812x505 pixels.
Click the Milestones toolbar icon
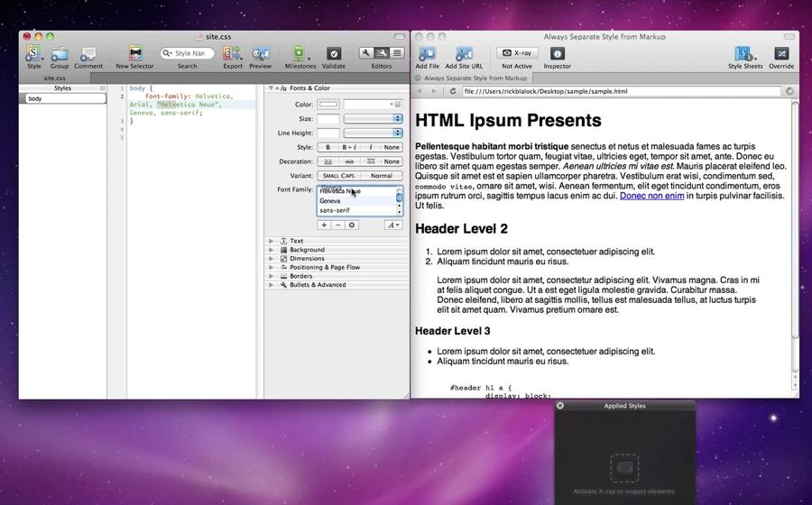click(300, 53)
